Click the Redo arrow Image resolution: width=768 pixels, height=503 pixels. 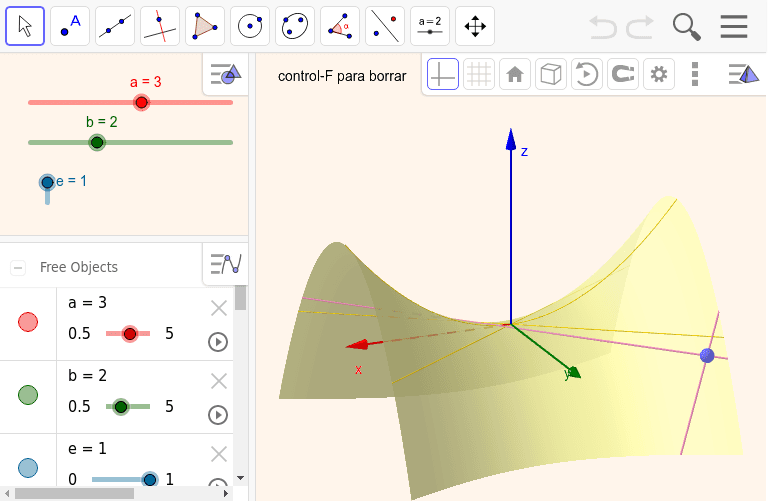pyautogui.click(x=641, y=27)
